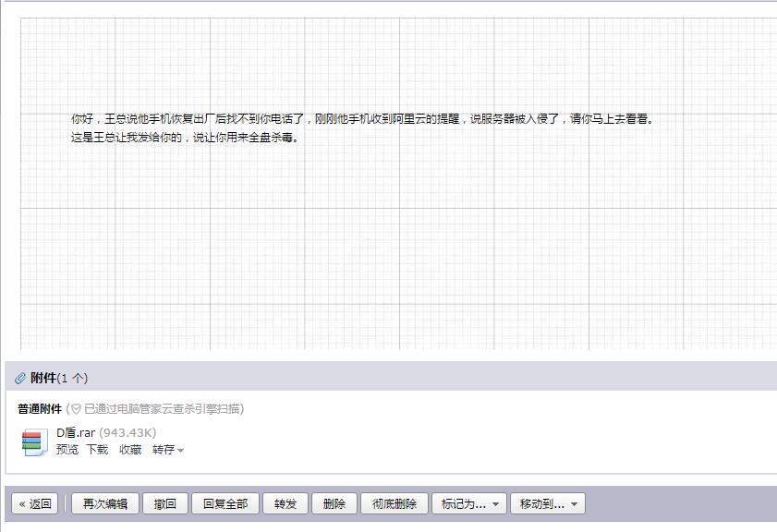Click the 附件(1 个) section title

tap(59, 378)
